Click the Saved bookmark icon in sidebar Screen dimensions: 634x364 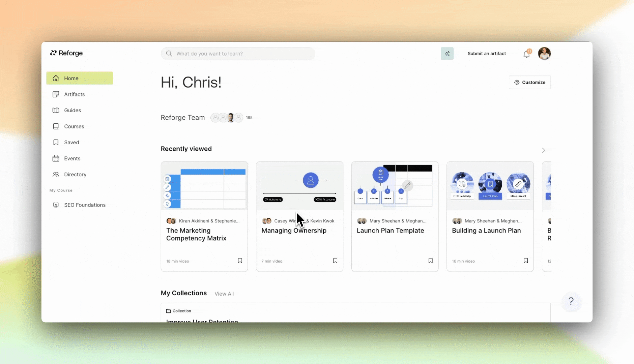56,142
